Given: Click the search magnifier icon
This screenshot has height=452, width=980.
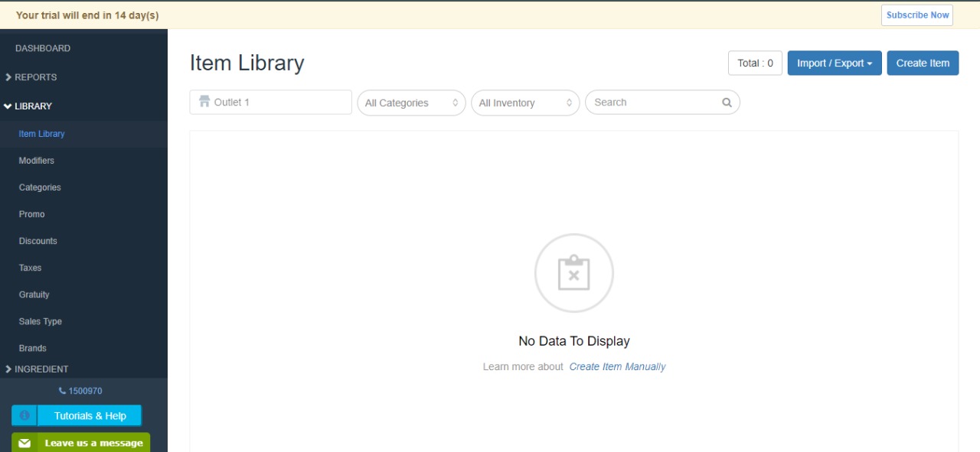Looking at the screenshot, I should tap(727, 102).
